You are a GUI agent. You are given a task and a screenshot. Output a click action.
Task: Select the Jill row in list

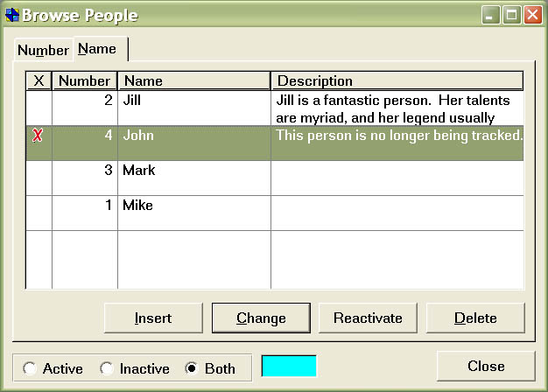pos(193,108)
